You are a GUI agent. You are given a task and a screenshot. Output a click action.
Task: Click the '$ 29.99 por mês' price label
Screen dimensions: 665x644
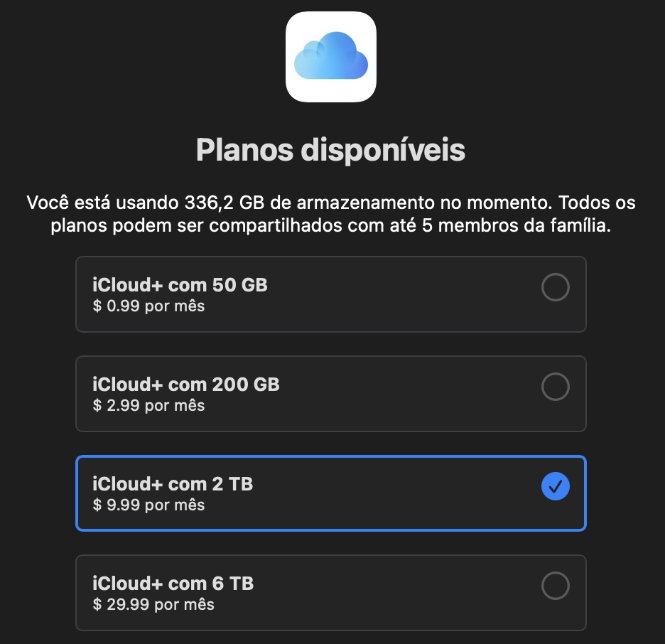coord(154,604)
